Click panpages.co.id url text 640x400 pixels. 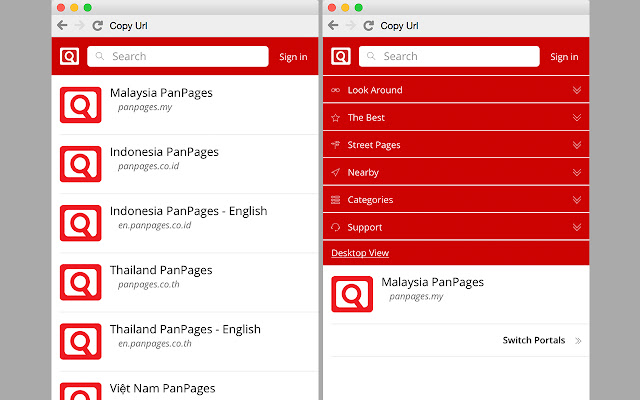[x=149, y=166]
